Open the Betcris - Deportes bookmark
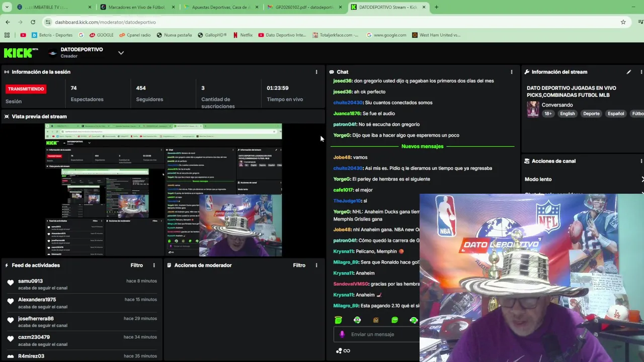Screen dimensions: 644x362 (52, 35)
